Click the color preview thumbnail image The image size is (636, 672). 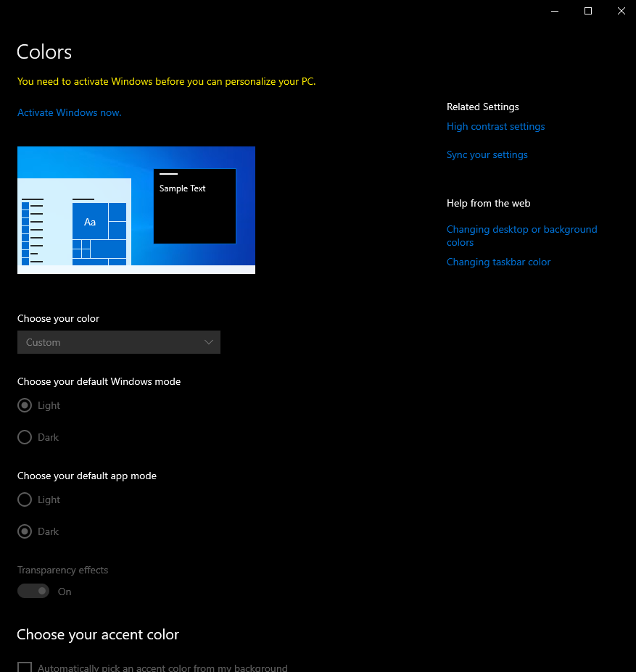click(136, 210)
